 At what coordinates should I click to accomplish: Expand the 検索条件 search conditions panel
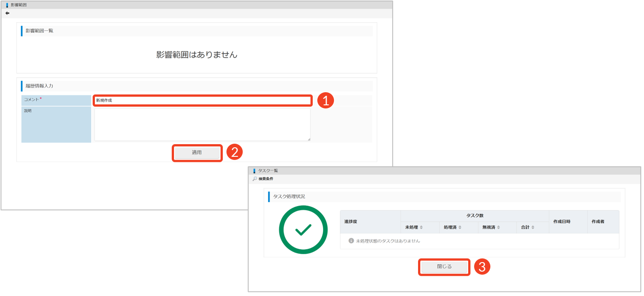[x=266, y=179]
